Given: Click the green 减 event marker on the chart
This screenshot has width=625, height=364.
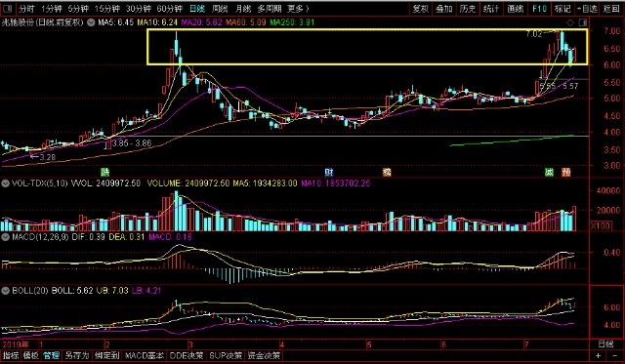Looking at the screenshot, I should (549, 172).
